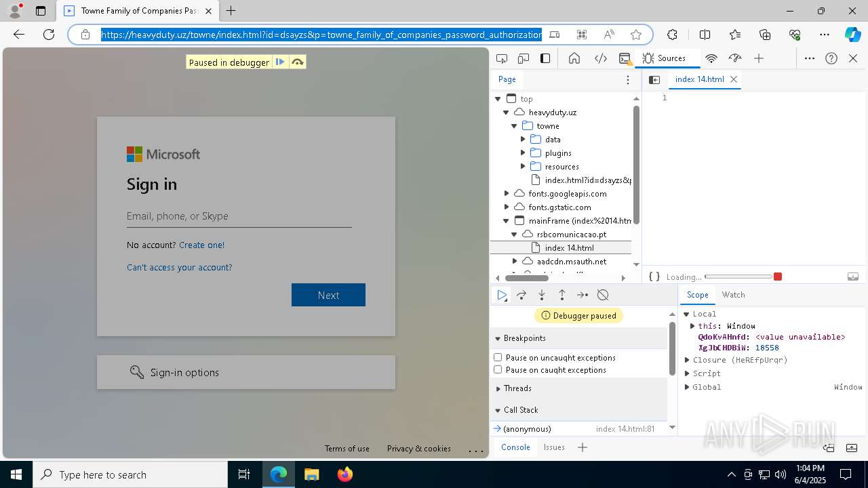This screenshot has height=488, width=868.
Task: Step into next function call
Action: (542, 295)
